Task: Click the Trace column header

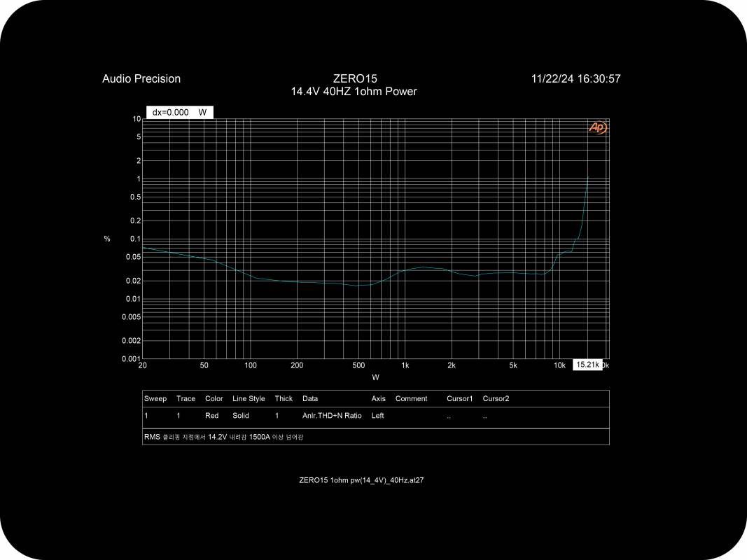Action: coord(186,398)
